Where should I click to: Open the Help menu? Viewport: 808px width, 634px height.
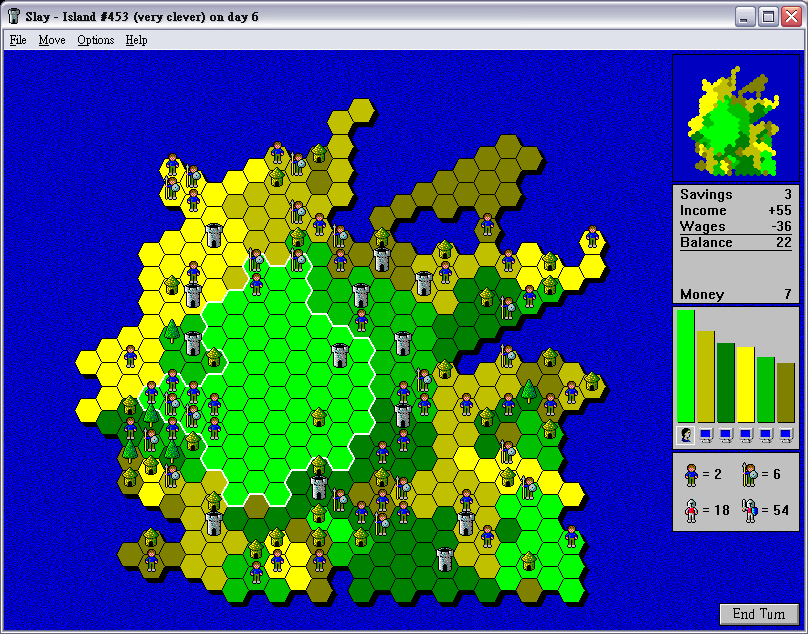click(x=136, y=40)
